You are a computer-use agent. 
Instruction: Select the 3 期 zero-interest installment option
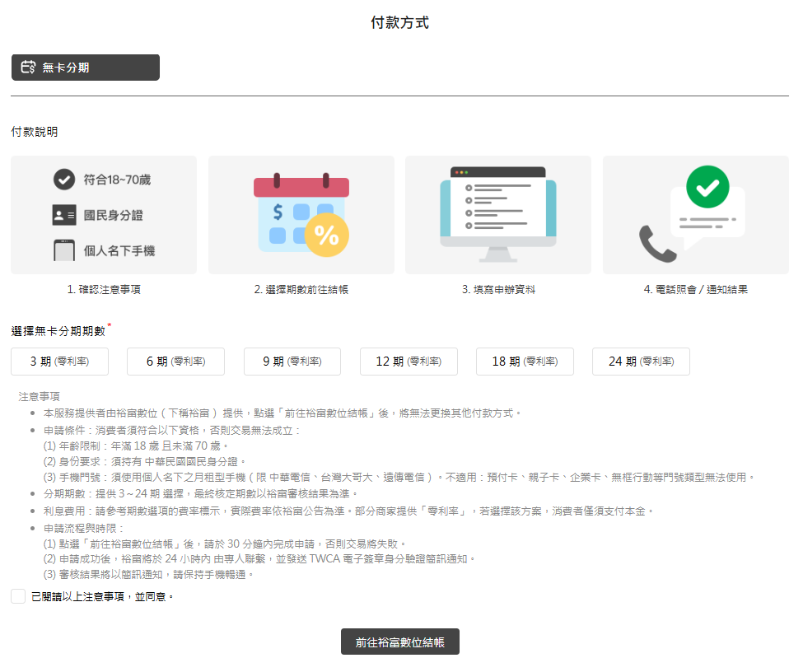coord(59,362)
